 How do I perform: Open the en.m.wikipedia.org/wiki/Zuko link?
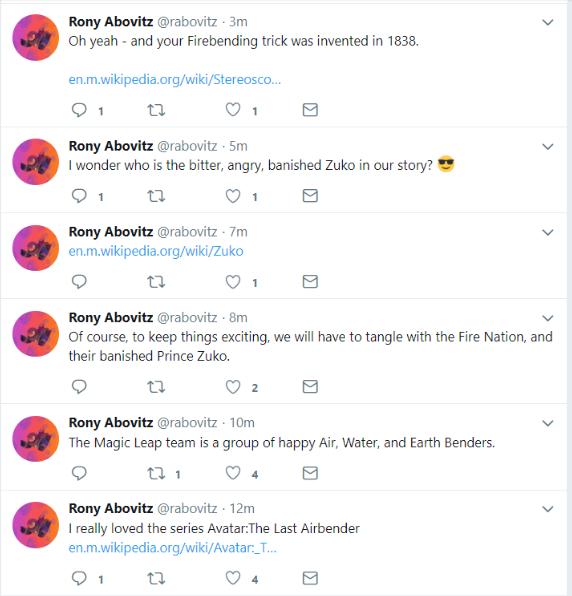(156, 251)
